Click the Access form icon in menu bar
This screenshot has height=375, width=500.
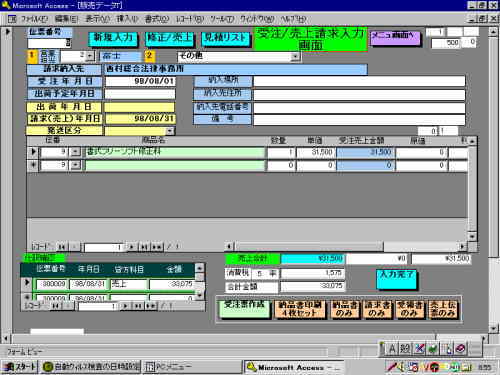pos(12,19)
